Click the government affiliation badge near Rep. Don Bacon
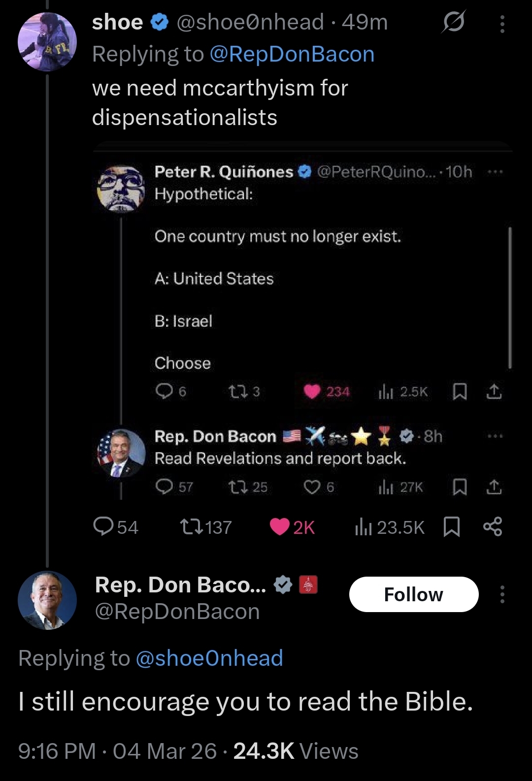 pyautogui.click(x=308, y=585)
